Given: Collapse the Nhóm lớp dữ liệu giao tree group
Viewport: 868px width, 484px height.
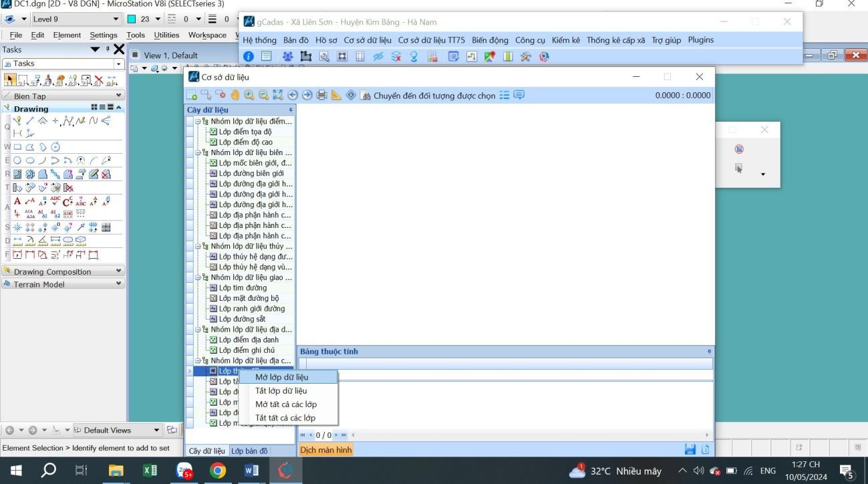Looking at the screenshot, I should point(198,277).
